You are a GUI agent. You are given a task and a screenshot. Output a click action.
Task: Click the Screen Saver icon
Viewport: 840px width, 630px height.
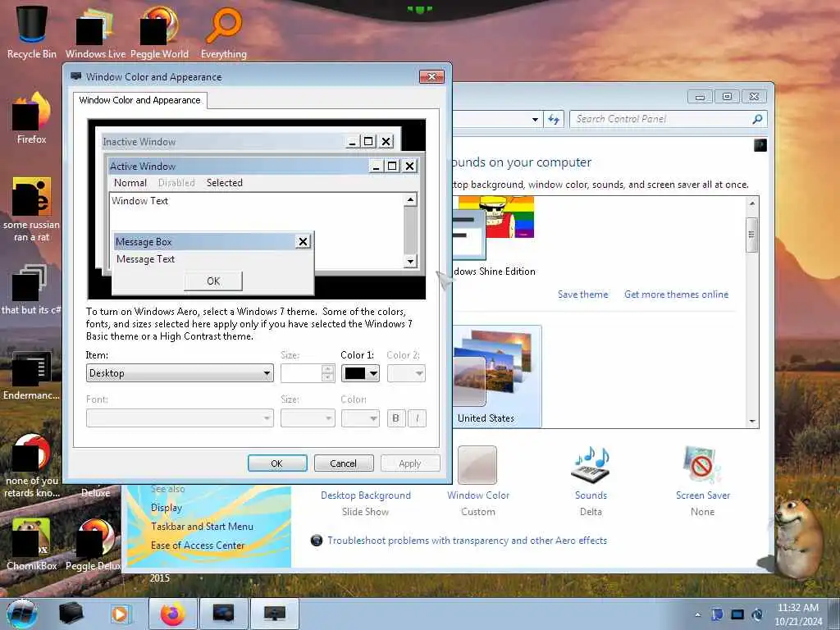coord(702,465)
